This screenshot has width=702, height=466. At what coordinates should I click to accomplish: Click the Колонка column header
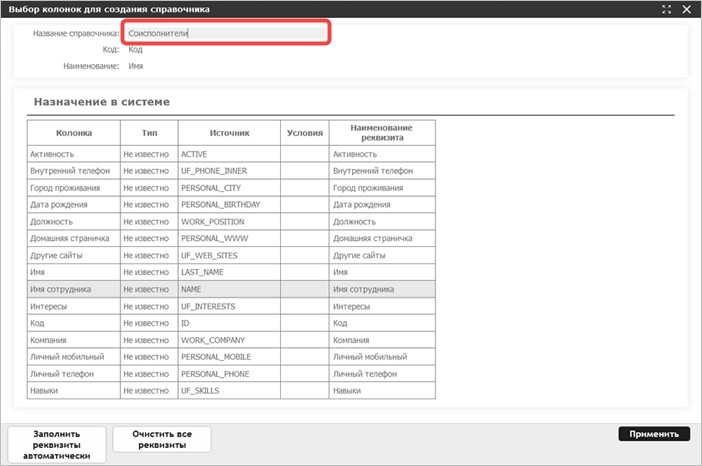(74, 133)
